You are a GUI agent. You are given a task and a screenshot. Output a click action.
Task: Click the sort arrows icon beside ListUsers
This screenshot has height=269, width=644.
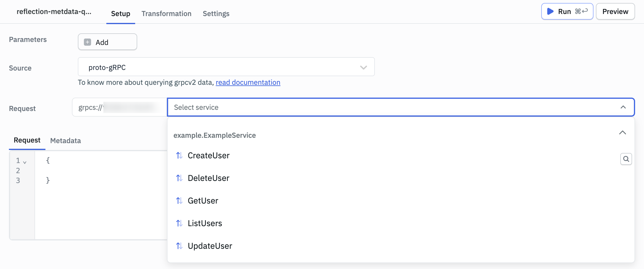pos(179,223)
